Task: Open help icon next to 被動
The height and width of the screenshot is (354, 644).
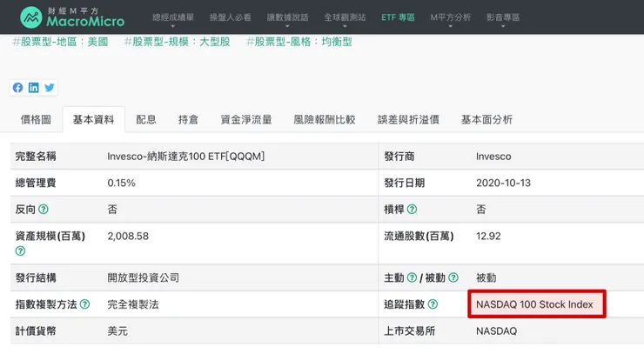Action: [453, 277]
